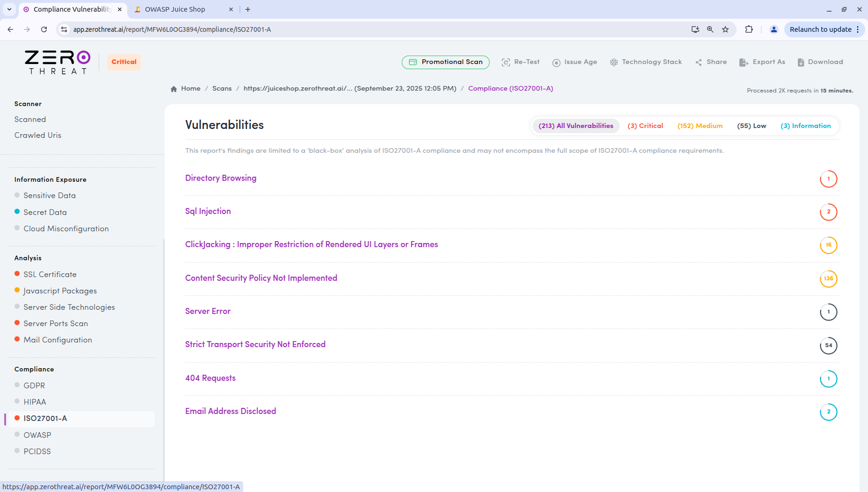This screenshot has width=868, height=492.
Task: Switch to the Medium vulnerabilities tab
Action: coord(700,126)
